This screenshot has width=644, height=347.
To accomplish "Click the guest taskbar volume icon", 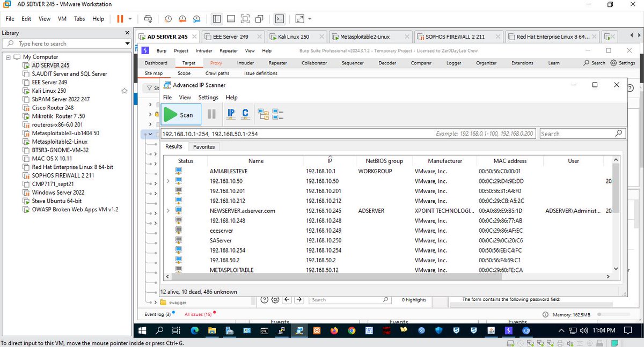I will (583, 330).
